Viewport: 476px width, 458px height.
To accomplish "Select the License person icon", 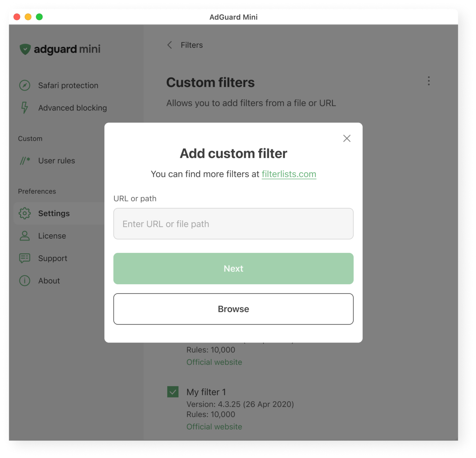I will 25,236.
